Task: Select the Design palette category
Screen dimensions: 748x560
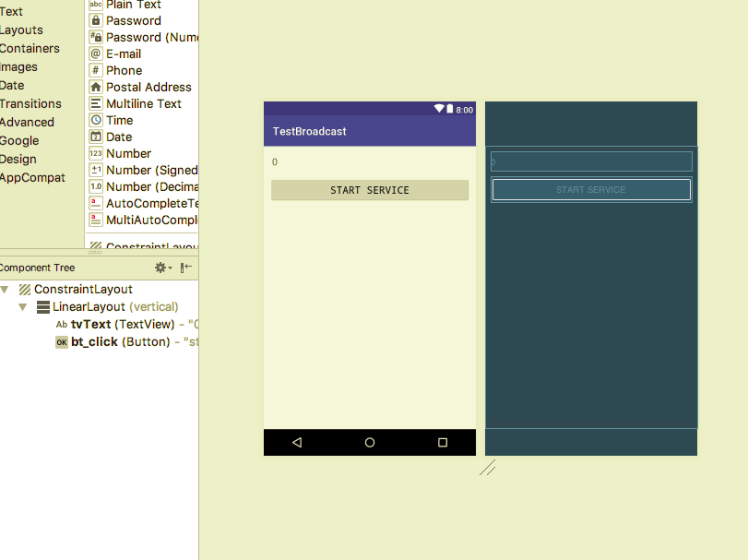Action: coord(18,160)
